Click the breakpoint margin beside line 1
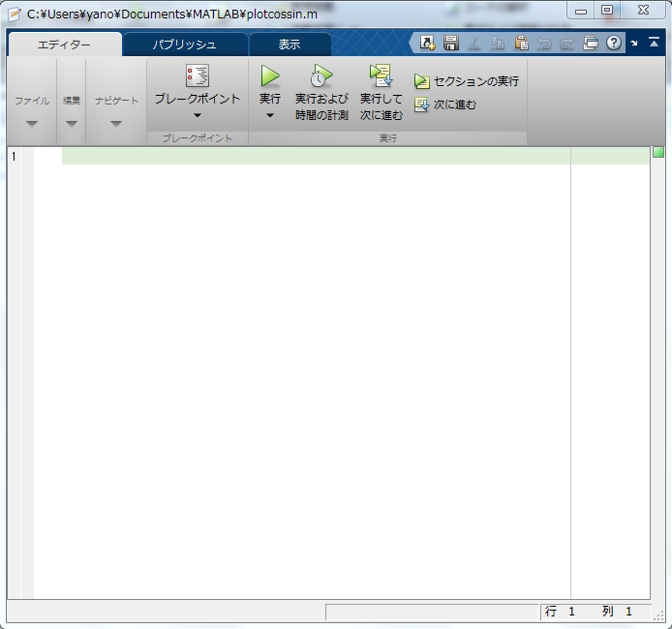Image resolution: width=672 pixels, height=629 pixels. pos(27,157)
